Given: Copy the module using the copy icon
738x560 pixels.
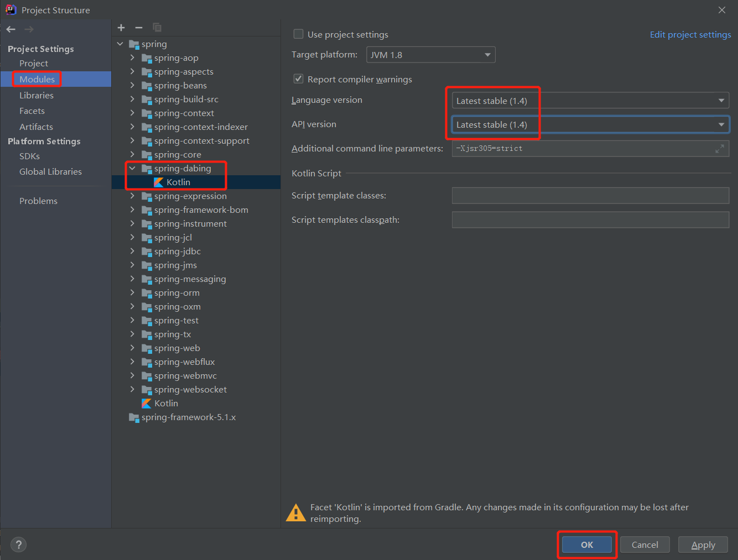Looking at the screenshot, I should pyautogui.click(x=157, y=27).
